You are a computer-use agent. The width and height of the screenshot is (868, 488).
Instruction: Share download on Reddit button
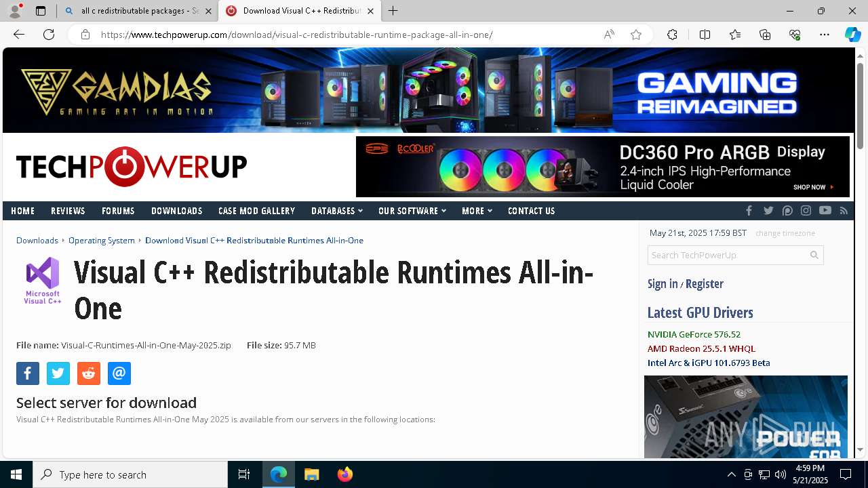pyautogui.click(x=88, y=373)
